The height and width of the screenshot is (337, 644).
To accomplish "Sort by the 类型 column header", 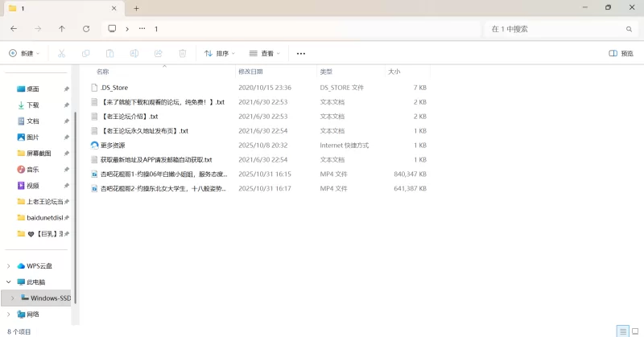I will [x=326, y=72].
